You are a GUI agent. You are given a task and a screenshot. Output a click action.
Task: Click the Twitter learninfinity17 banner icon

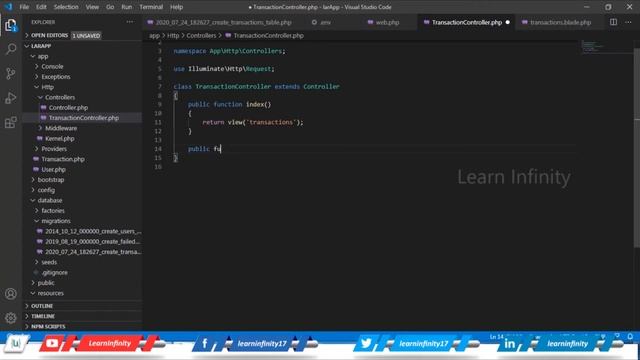(x=366, y=344)
